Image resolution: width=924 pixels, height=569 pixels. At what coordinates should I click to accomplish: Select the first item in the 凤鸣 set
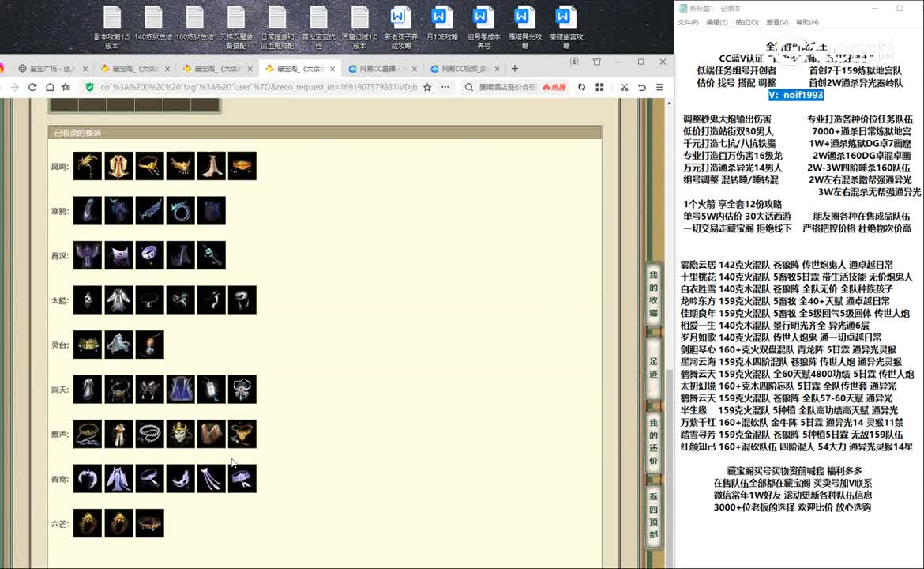pos(88,166)
